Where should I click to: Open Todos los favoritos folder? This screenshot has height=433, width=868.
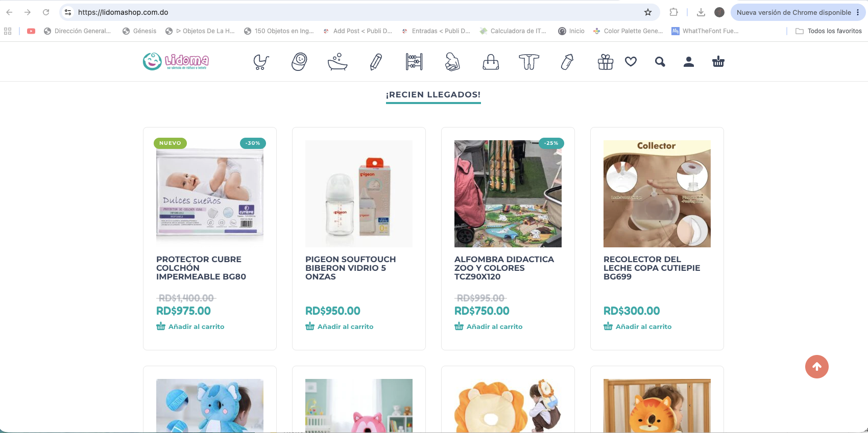coord(829,31)
